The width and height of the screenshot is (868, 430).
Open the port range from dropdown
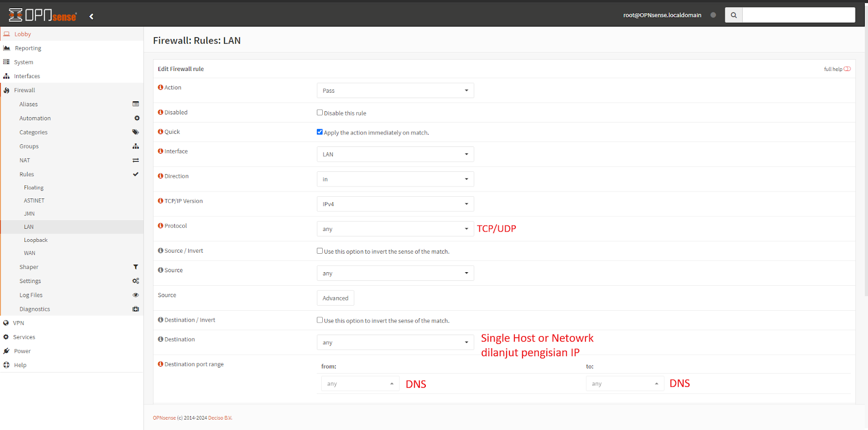[x=360, y=384]
